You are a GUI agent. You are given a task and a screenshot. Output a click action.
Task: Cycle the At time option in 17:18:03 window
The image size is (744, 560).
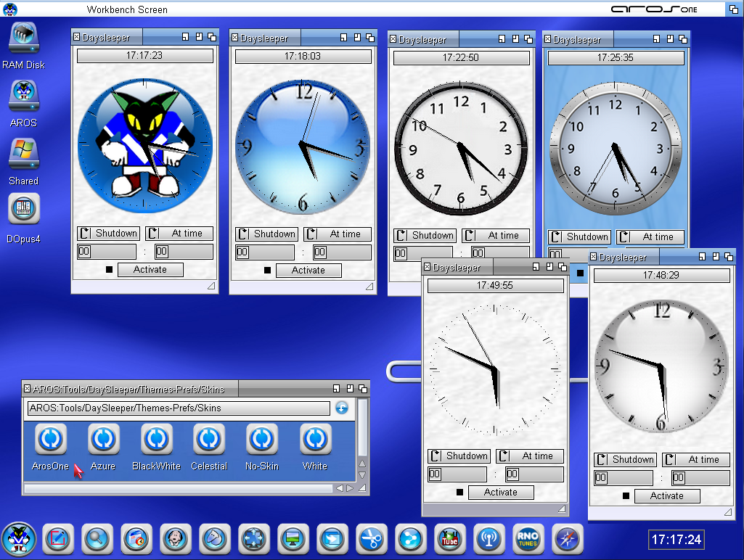click(x=338, y=234)
